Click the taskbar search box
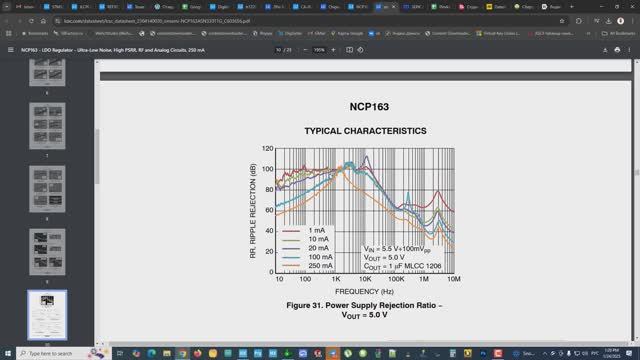 tap(63, 353)
